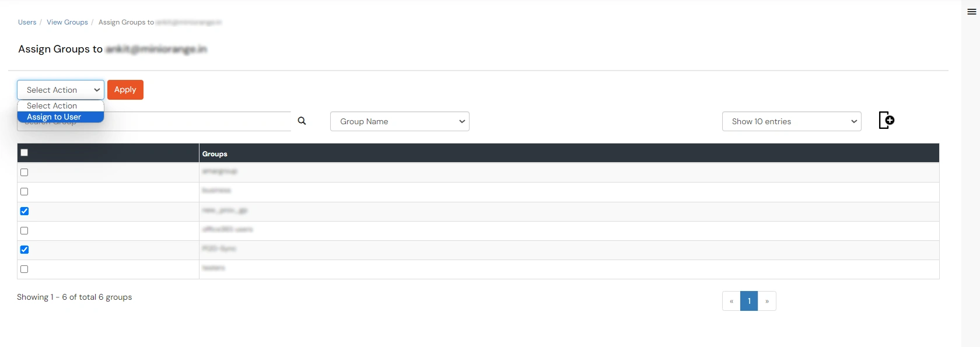Check the fourth group row checkbox
The image size is (980, 347).
[24, 230]
